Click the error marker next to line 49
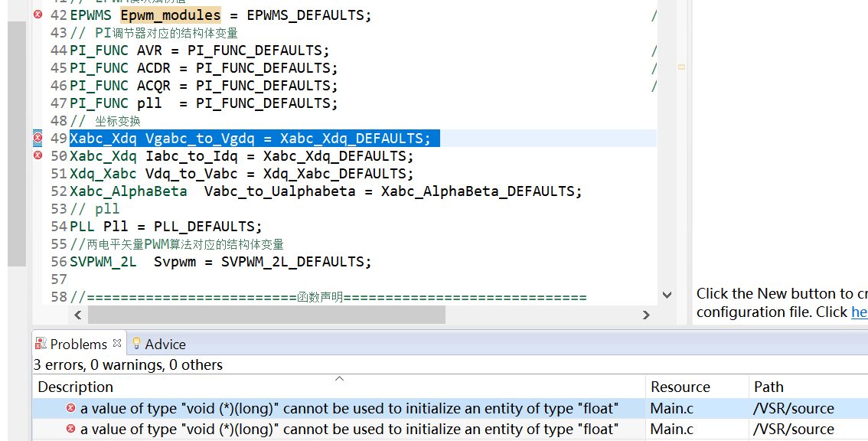Image resolution: width=868 pixels, height=441 pixels. click(x=37, y=138)
